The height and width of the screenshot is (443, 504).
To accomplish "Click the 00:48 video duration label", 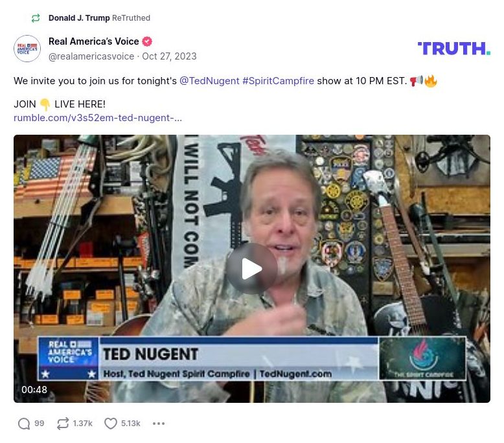I will 34,390.
